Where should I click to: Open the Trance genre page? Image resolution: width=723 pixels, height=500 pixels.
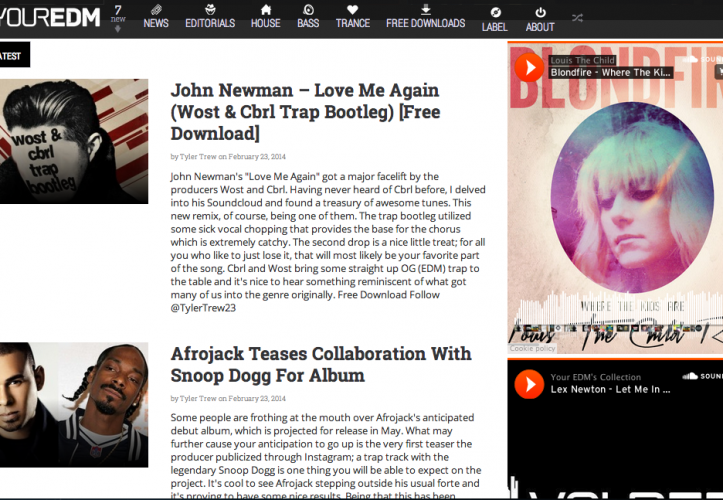[352, 17]
